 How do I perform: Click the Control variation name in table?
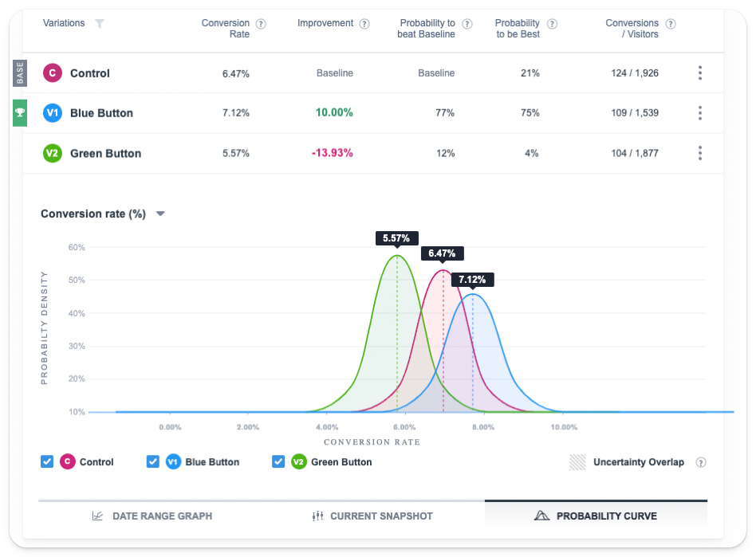point(89,73)
